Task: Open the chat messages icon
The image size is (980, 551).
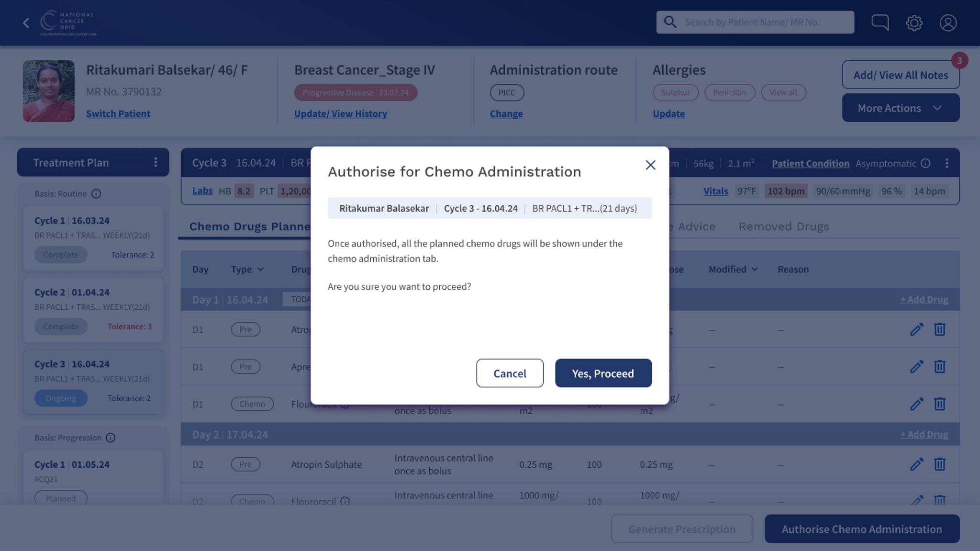Action: tap(880, 22)
